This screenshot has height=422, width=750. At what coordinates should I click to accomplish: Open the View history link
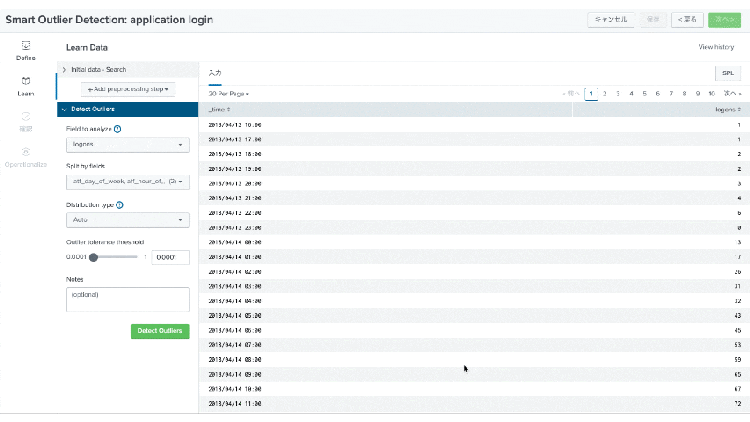[716, 47]
